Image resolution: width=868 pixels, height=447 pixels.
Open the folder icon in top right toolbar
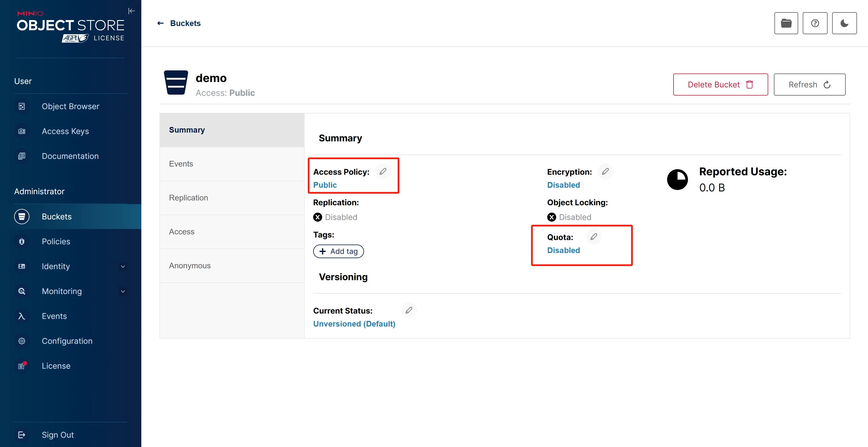pos(786,23)
